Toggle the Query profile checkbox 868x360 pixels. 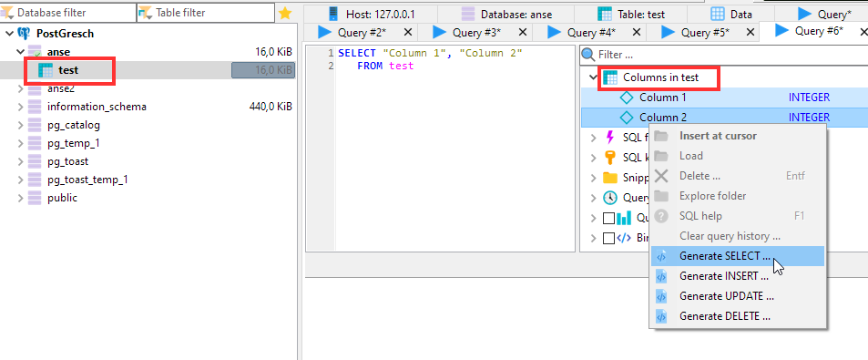tap(608, 218)
